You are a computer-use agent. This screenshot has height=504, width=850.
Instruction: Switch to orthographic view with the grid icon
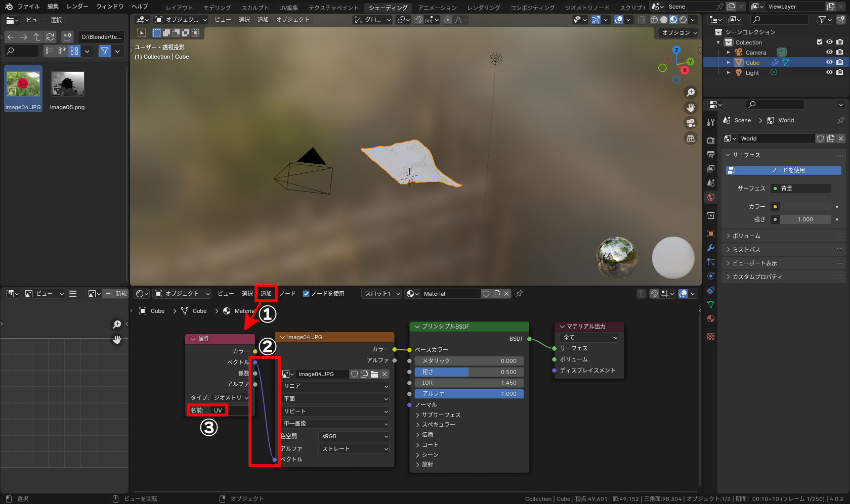click(691, 138)
